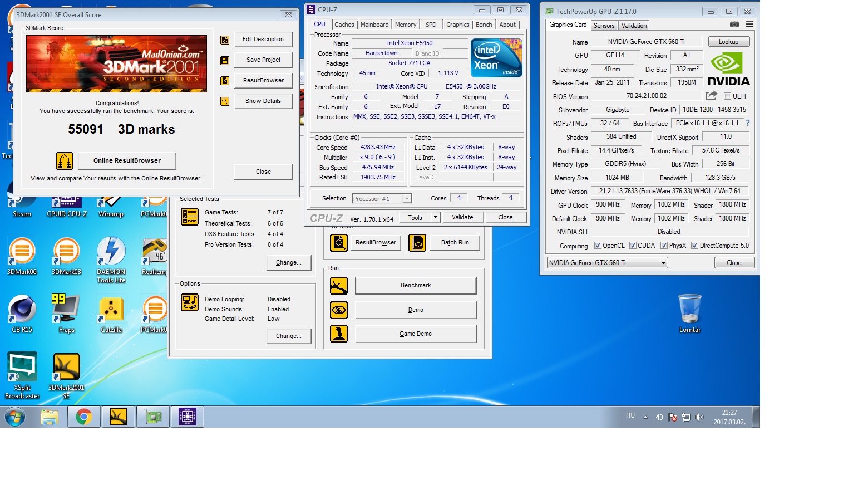The width and height of the screenshot is (868, 499).
Task: Click the Chrome icon in the taskbar
Action: (84, 417)
